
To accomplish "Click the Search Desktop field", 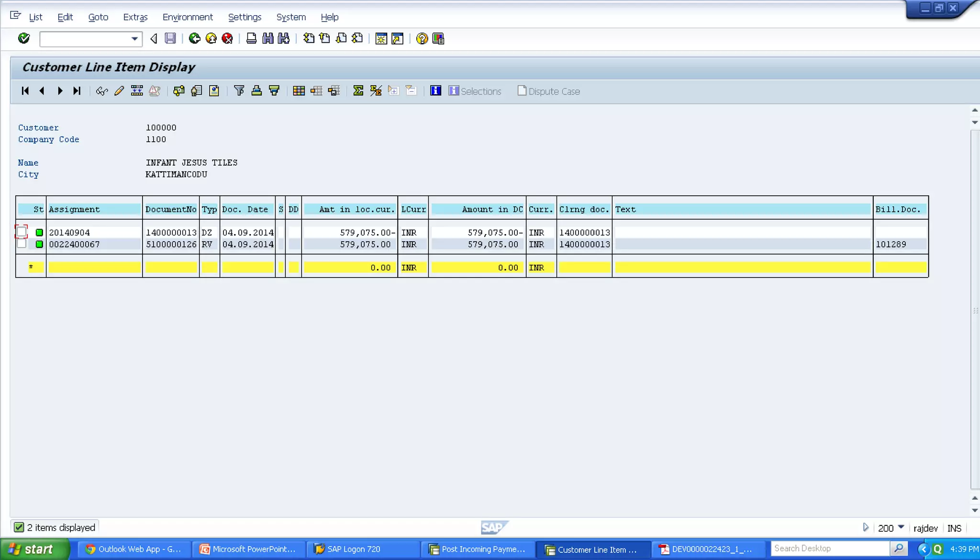I will coord(830,549).
